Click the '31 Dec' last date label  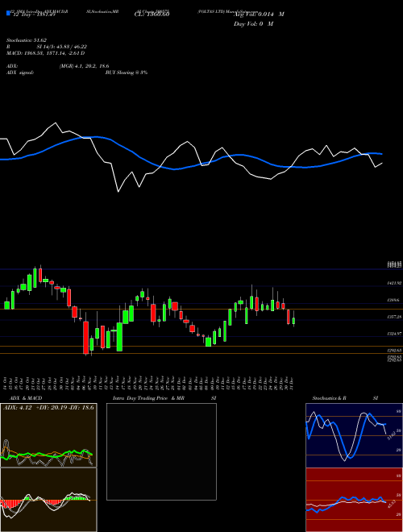[292, 383]
